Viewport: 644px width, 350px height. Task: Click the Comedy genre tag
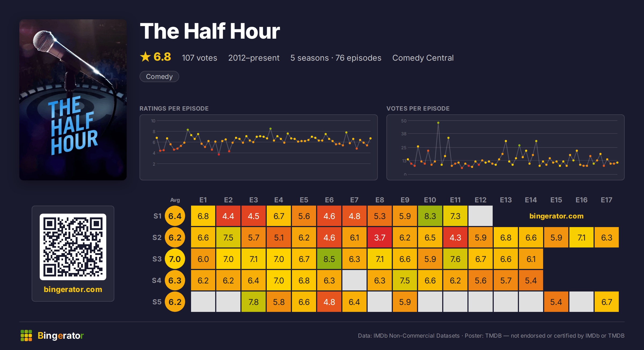point(159,76)
